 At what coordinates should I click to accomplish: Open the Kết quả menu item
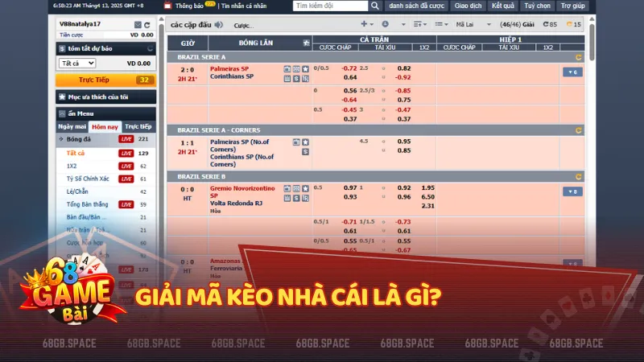[503, 6]
